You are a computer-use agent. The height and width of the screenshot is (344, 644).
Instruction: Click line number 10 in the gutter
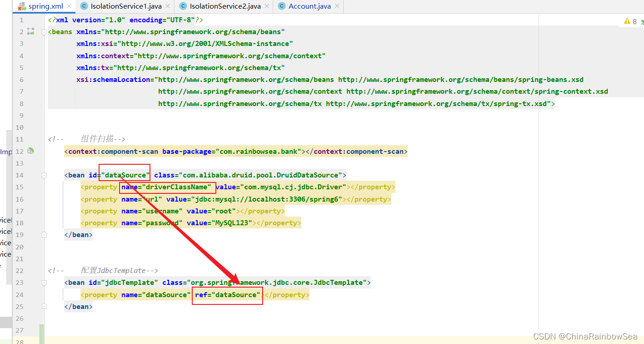click(x=19, y=127)
